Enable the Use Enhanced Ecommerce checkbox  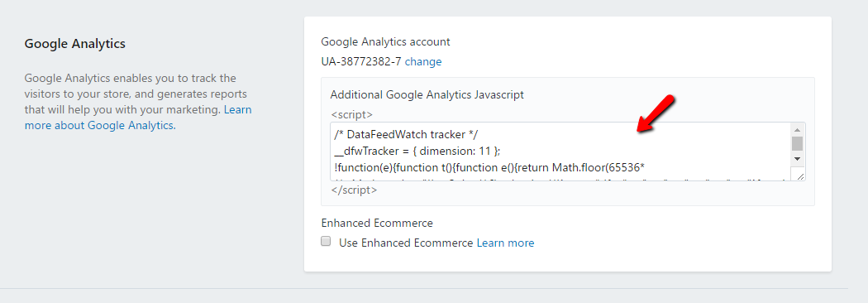(326, 242)
